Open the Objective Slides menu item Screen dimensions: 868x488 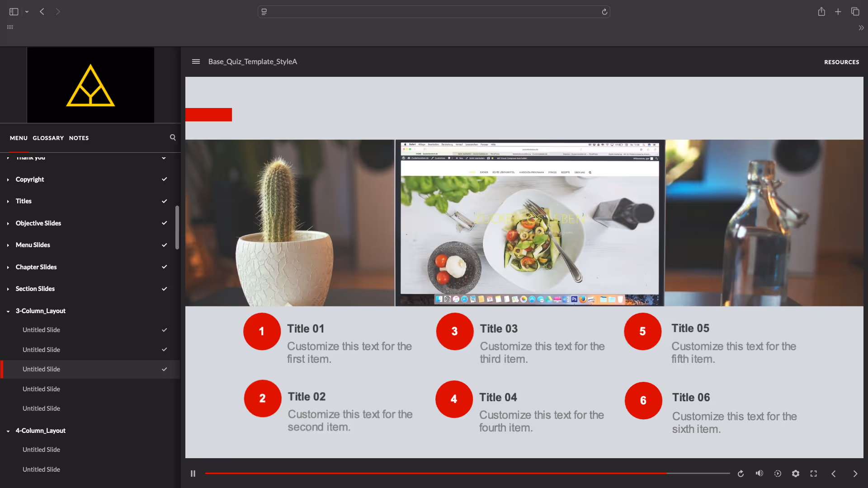point(38,223)
